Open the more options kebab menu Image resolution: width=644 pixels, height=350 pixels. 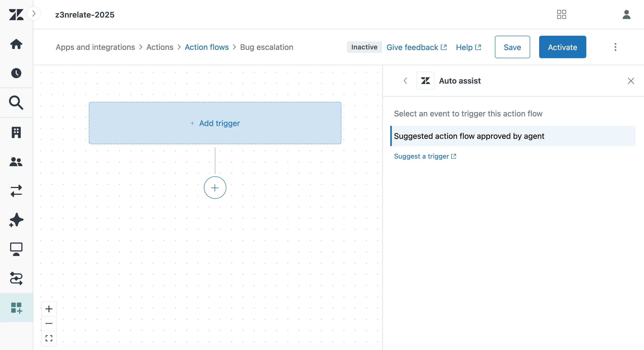coord(615,47)
